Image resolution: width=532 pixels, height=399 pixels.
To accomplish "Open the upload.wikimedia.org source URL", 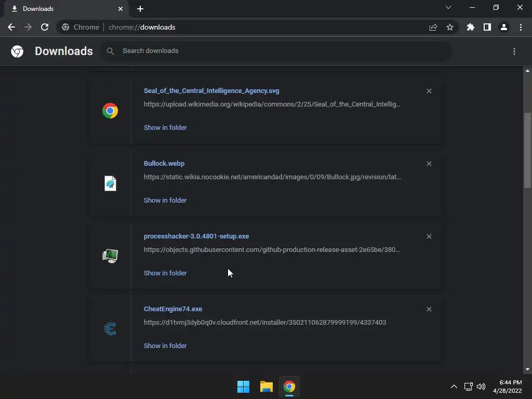I will [x=272, y=104].
